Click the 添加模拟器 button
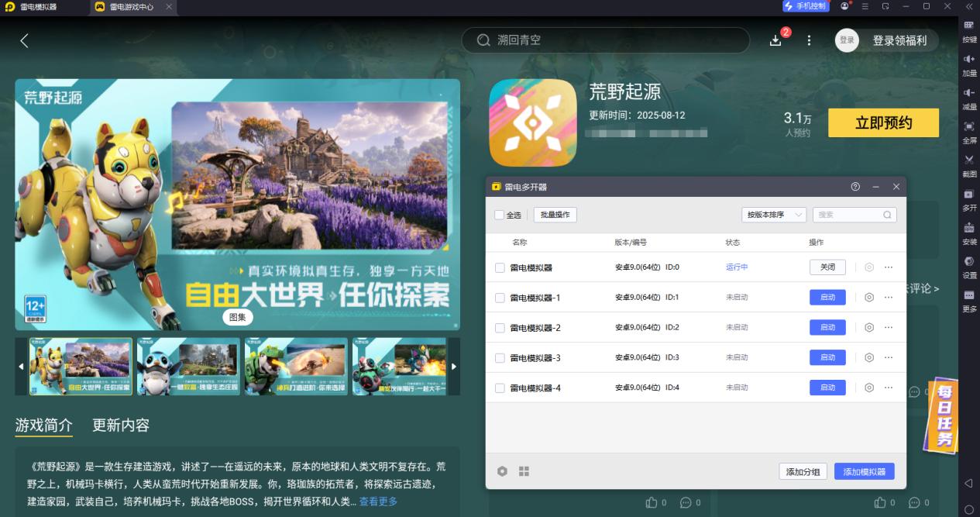The image size is (980, 517). [865, 472]
